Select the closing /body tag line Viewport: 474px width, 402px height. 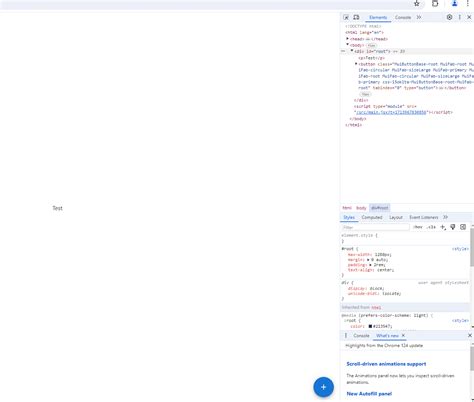(358, 119)
